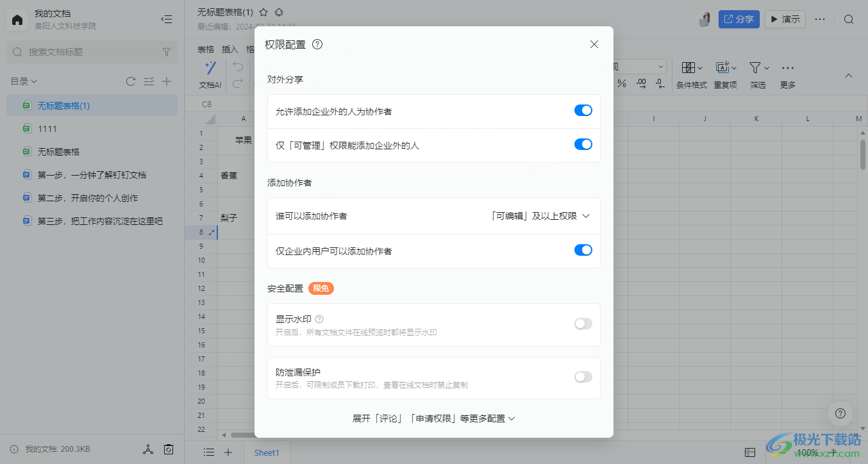Screen dimensions: 868x464
Task: Open 第二步，开启你的个人创作
Action: coord(92,198)
